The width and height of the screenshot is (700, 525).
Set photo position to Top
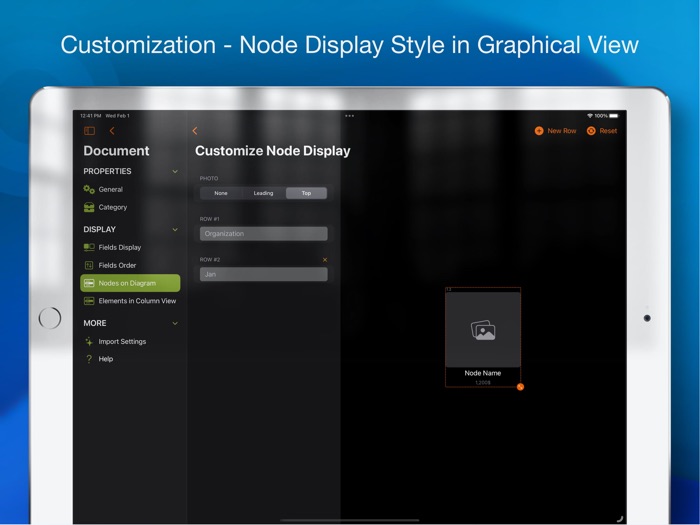[x=306, y=193]
